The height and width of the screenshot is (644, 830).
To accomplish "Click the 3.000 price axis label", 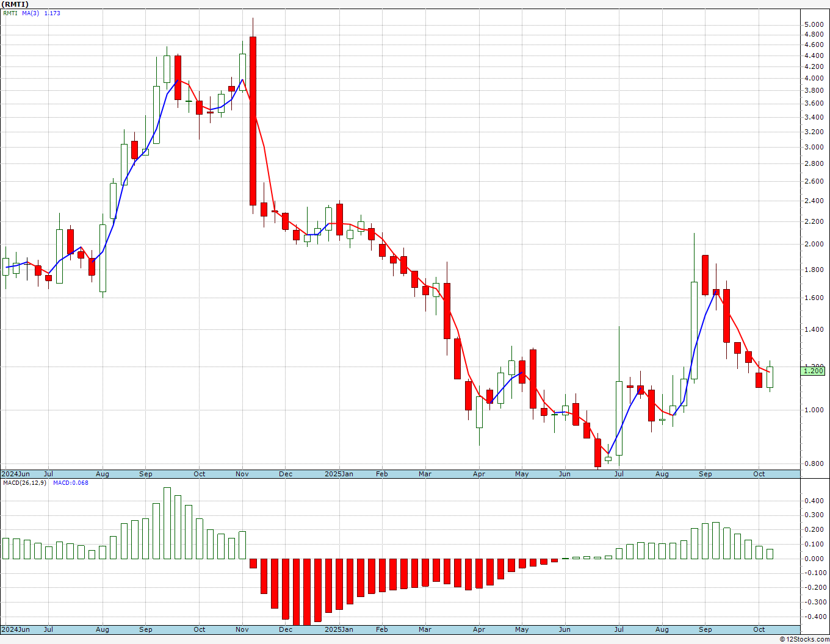I will pos(814,147).
